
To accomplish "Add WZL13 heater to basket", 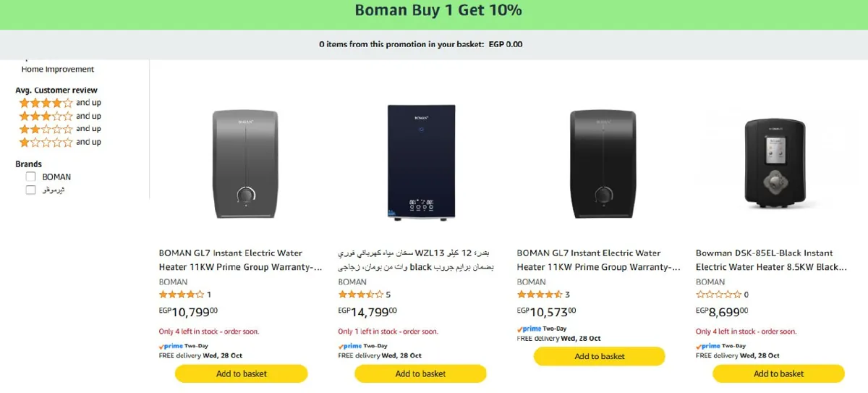I will point(420,373).
